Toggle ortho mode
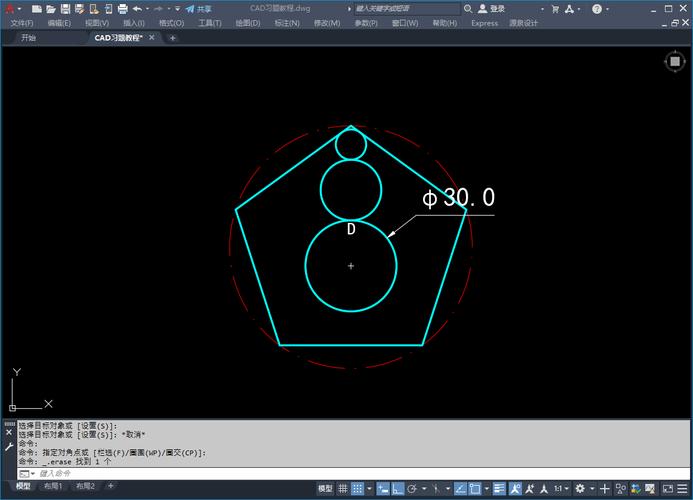693x500 pixels. pos(397,489)
